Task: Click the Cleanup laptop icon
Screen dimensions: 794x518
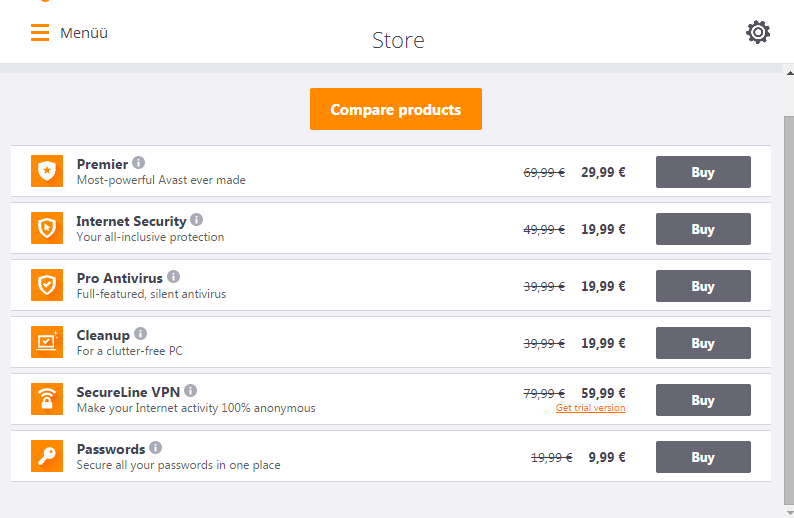Action: 47,342
